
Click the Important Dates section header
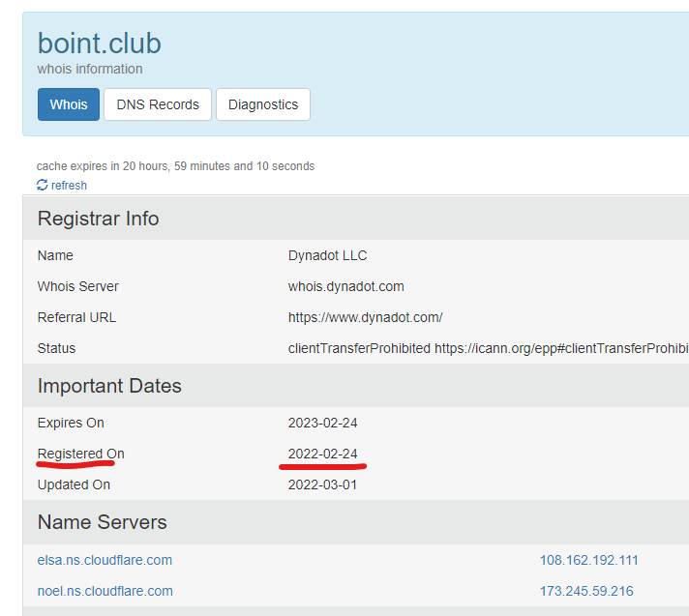109,386
